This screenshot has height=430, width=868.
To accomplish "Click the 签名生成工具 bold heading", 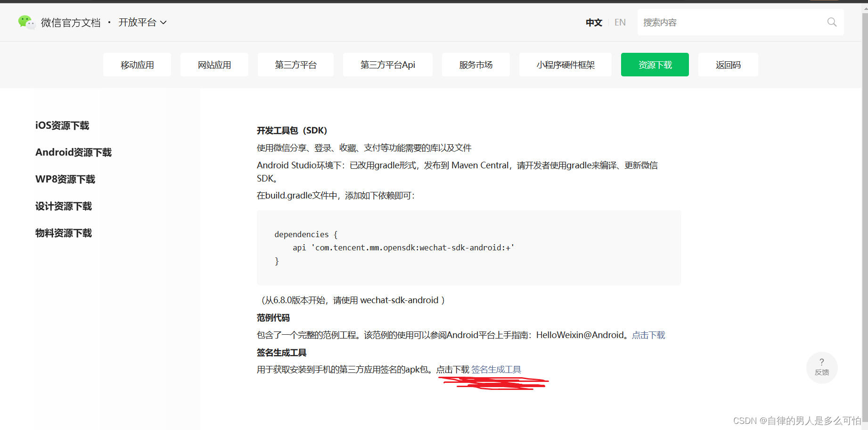I will (282, 353).
